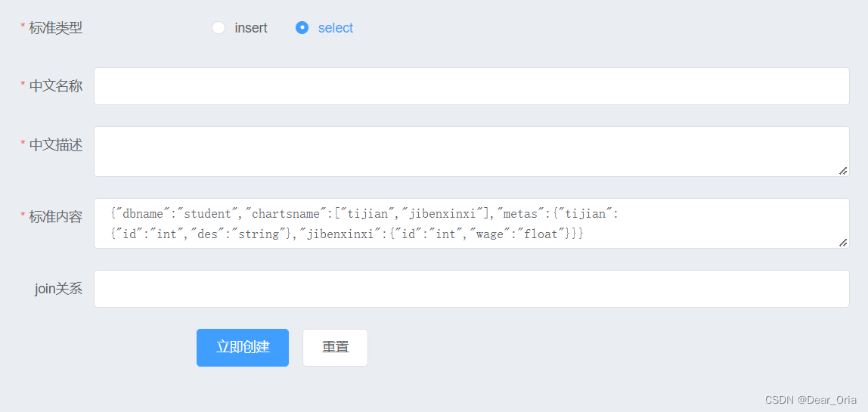Click the join关系 label
The image size is (868, 412).
pyautogui.click(x=59, y=289)
